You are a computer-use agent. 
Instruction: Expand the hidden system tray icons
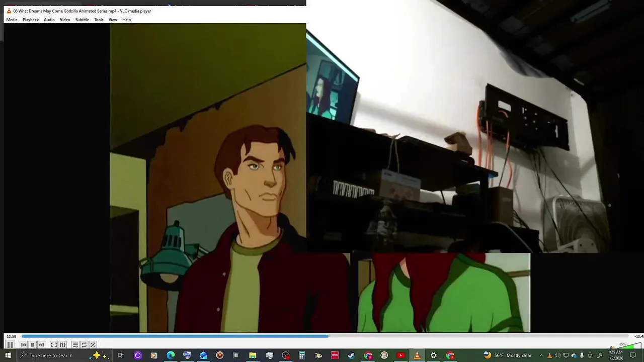pyautogui.click(x=541, y=355)
